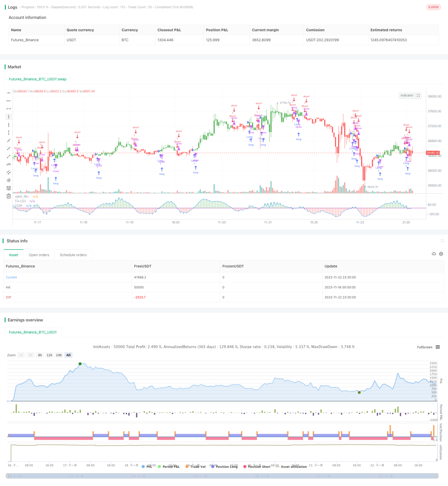
Task: Select the ray trend line tool
Action: [x=9, y=148]
